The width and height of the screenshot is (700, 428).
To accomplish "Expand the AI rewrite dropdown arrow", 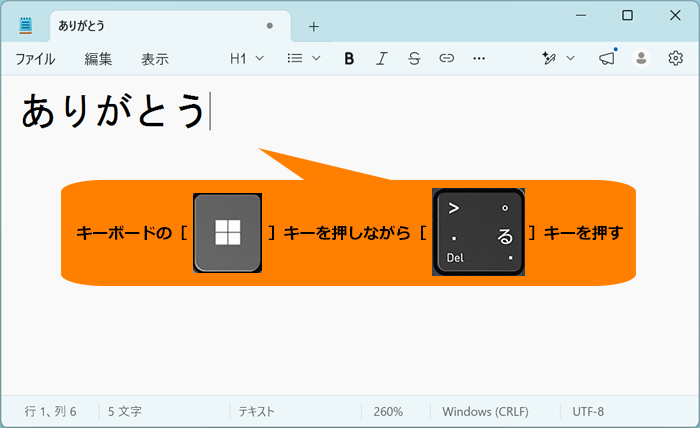I will click(x=571, y=58).
